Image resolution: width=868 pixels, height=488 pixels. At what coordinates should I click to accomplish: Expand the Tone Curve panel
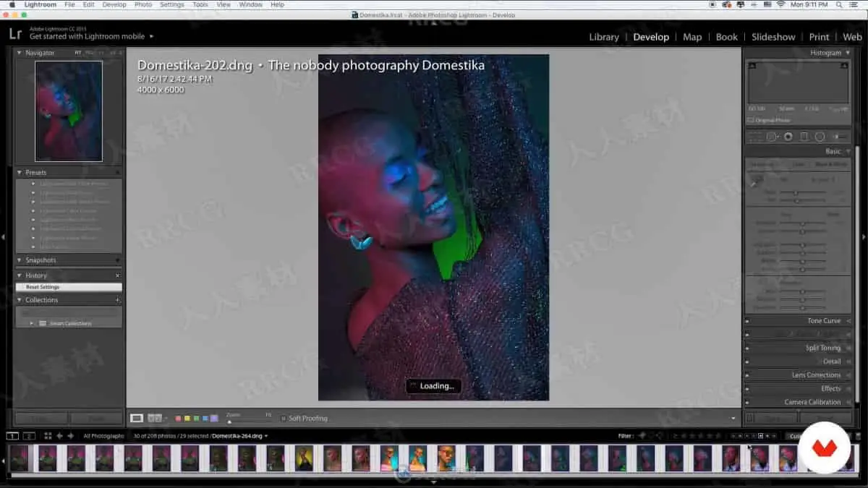(x=848, y=321)
